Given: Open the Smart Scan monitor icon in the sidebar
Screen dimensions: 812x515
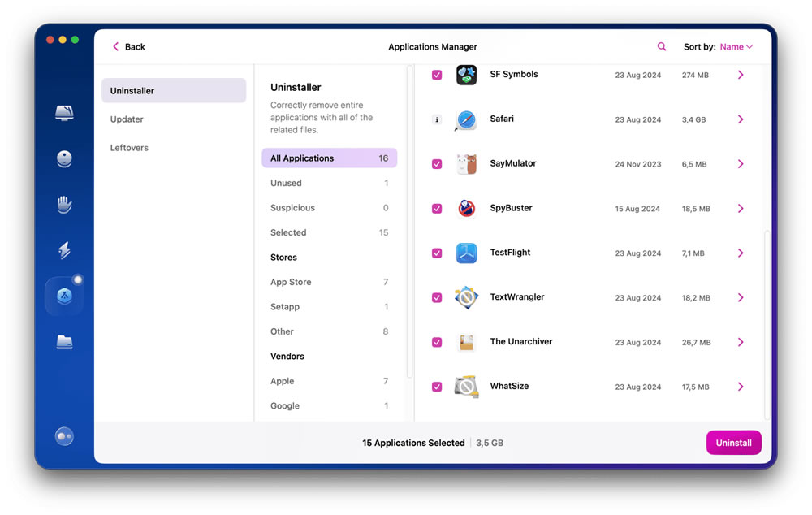Looking at the screenshot, I should [x=64, y=112].
